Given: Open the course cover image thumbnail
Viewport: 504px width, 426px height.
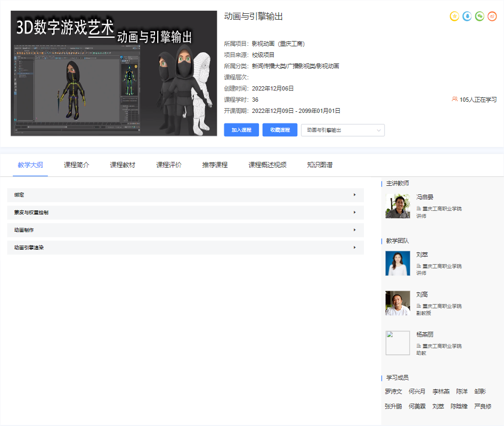Looking at the screenshot, I should pyautogui.click(x=113, y=73).
